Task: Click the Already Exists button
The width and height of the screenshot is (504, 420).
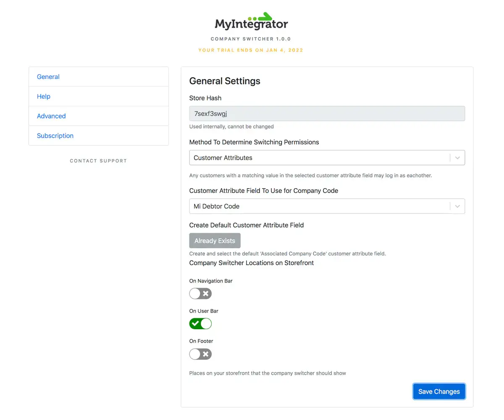Action: [x=215, y=241]
